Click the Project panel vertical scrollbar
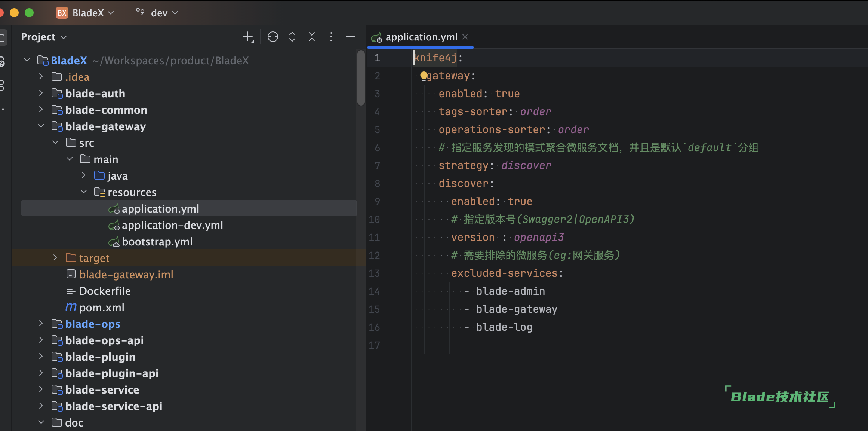The height and width of the screenshot is (431, 868). click(361, 78)
